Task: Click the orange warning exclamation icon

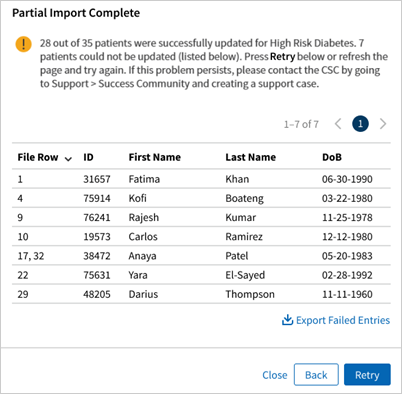Action: 23,44
